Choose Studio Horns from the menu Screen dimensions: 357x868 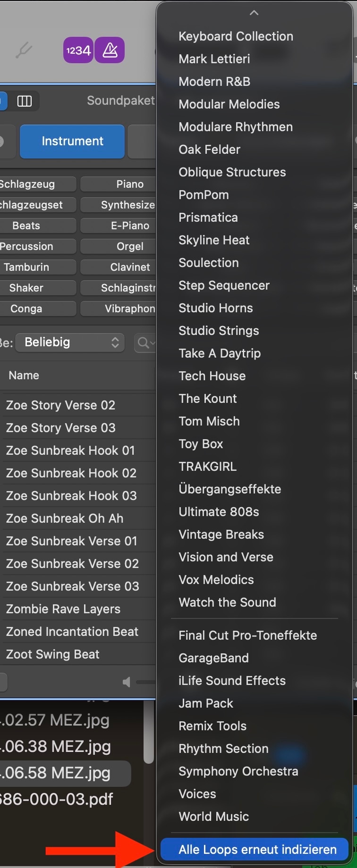coord(216,308)
